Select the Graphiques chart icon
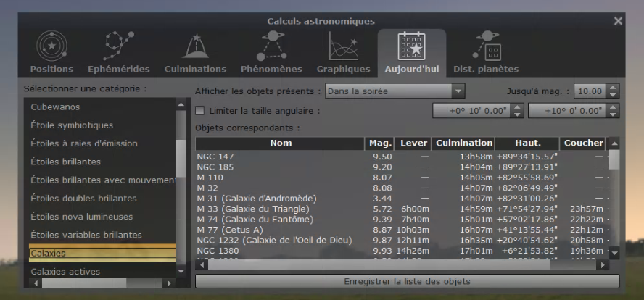 (x=343, y=46)
